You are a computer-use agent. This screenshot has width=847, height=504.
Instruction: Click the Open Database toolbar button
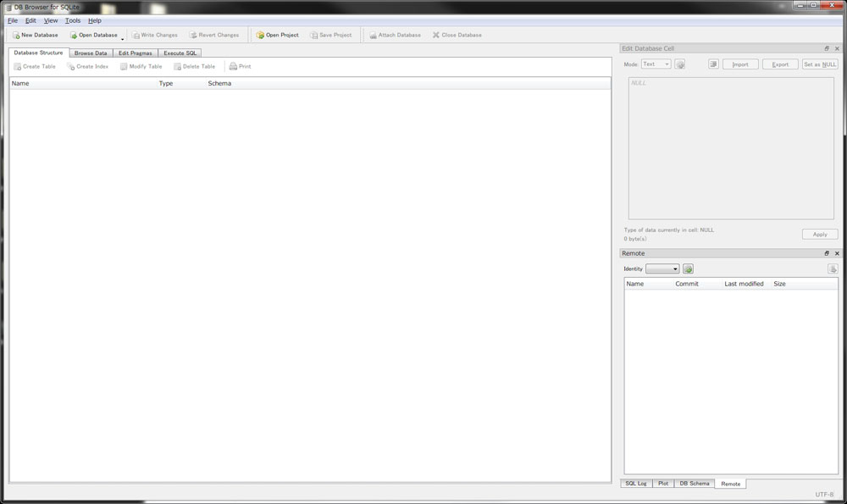point(93,35)
